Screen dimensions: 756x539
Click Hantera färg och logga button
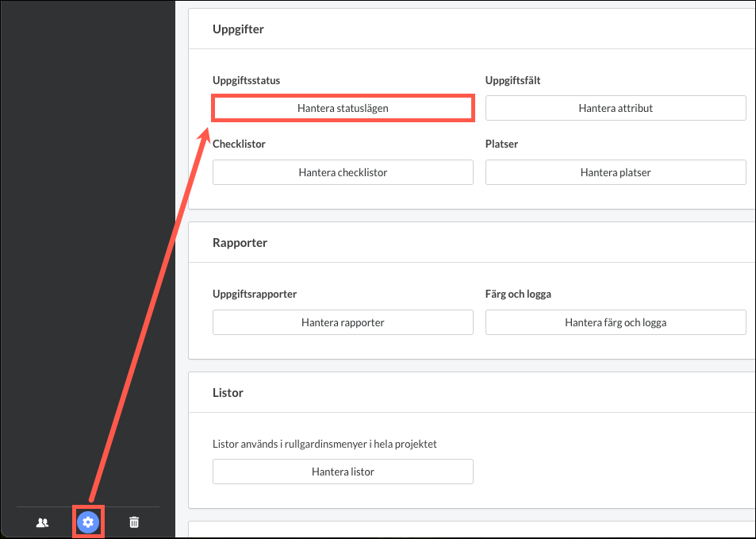(x=616, y=322)
